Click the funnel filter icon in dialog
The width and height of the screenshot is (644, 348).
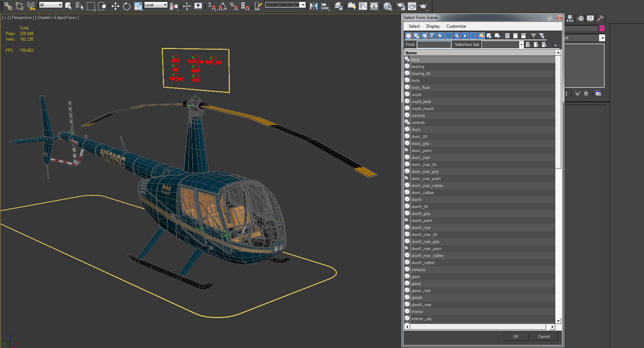tap(533, 36)
